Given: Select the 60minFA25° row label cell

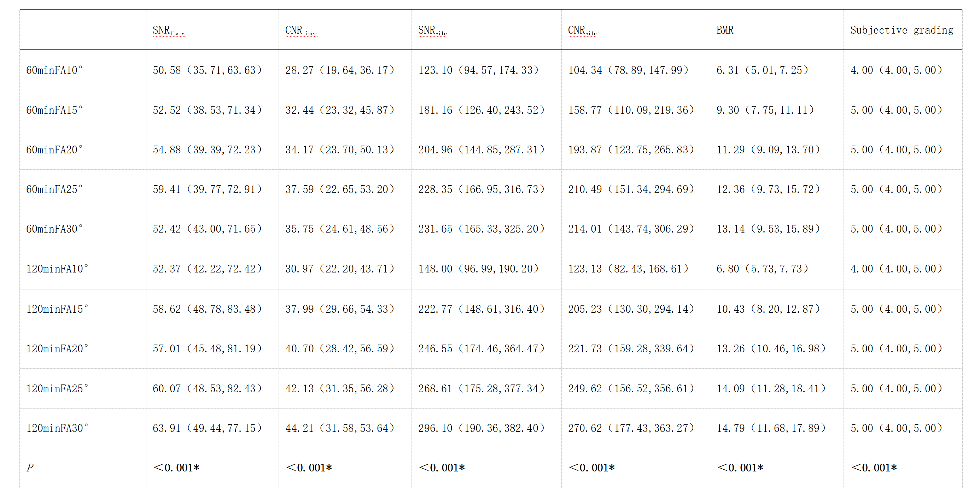Looking at the screenshot, I should click(x=54, y=189).
